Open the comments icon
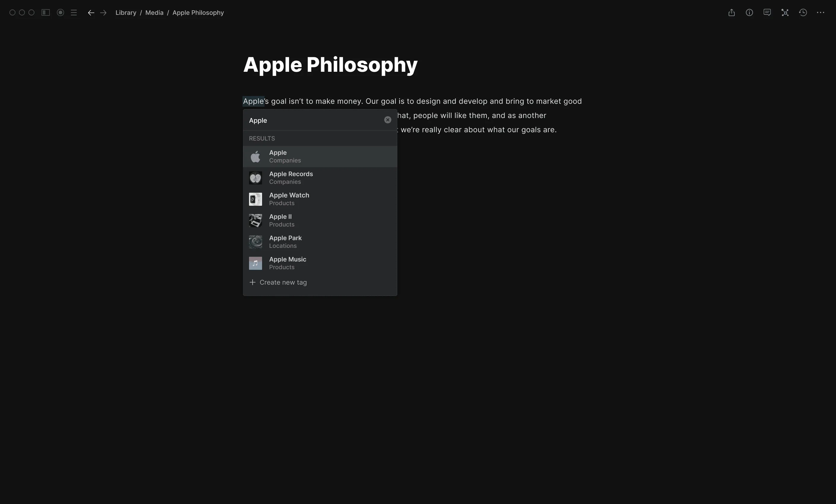This screenshot has height=504, width=836. (767, 12)
